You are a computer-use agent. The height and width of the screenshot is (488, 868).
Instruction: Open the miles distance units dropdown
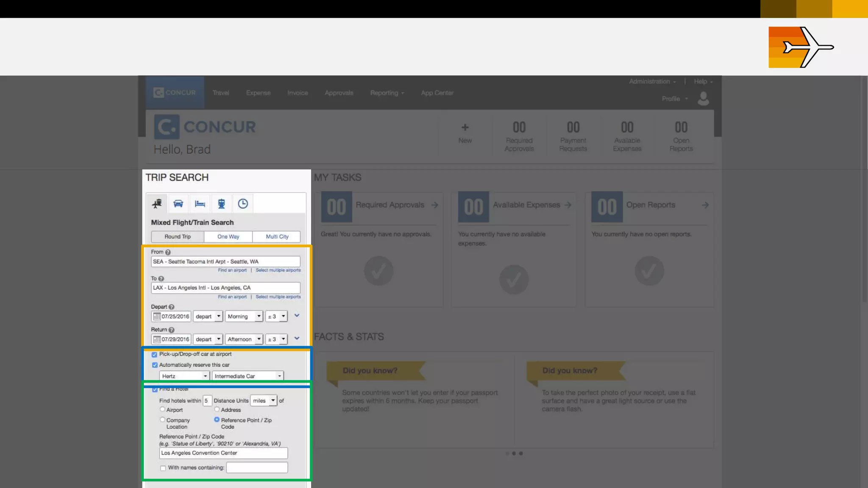pos(264,401)
